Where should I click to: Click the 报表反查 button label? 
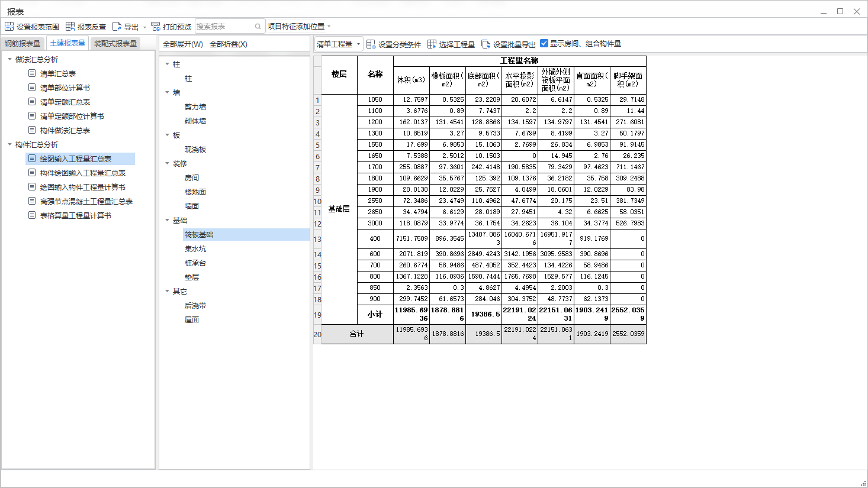tap(92, 27)
